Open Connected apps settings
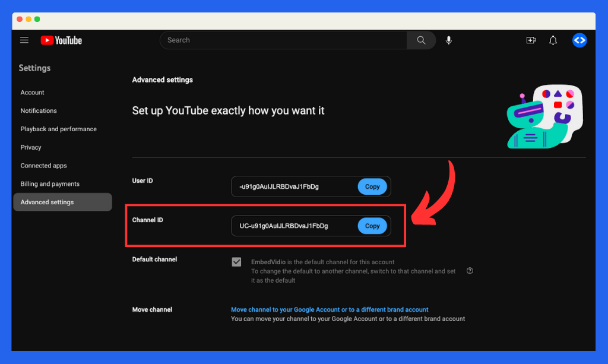Viewport: 608px width, 364px height. click(x=43, y=166)
